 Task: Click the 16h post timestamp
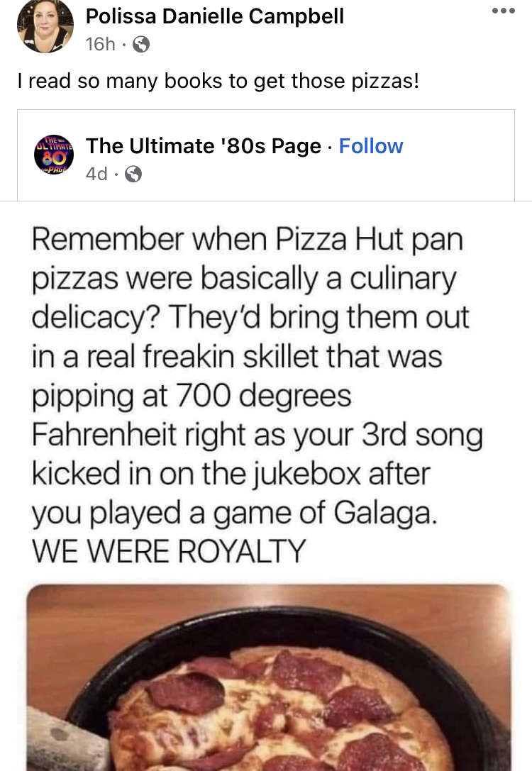(100, 44)
